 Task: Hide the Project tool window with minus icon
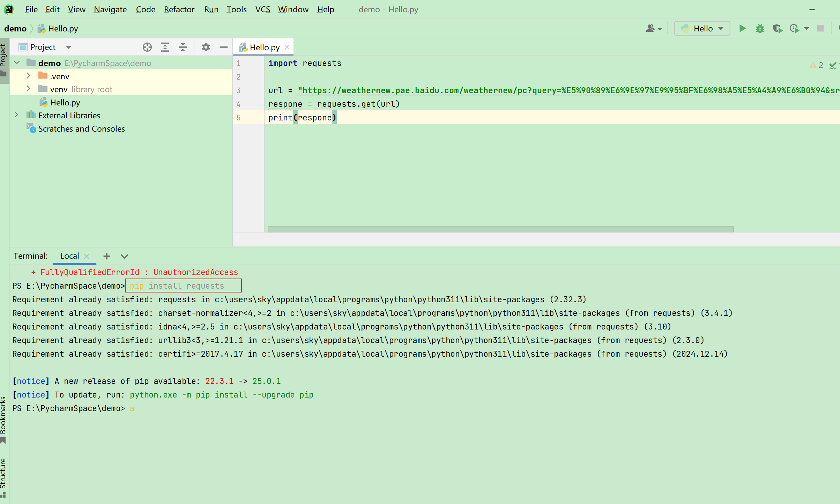[224, 47]
